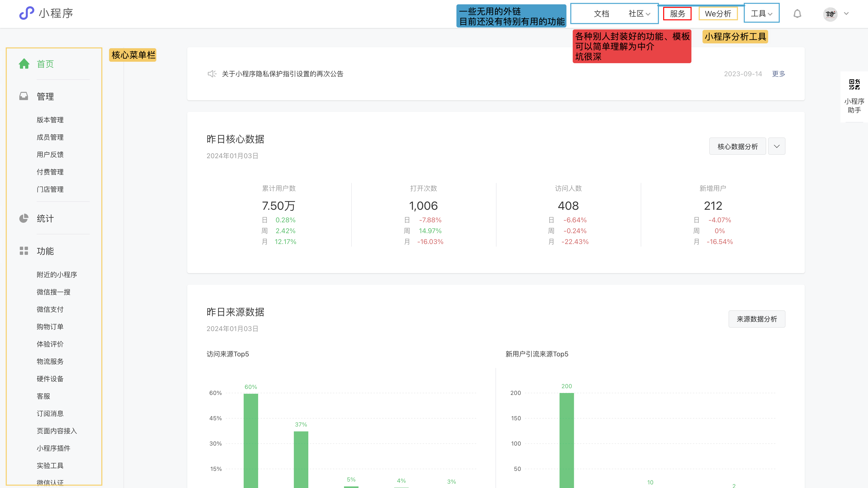Click the 管理 inbox icon
This screenshot has width=868, height=488.
click(x=24, y=96)
